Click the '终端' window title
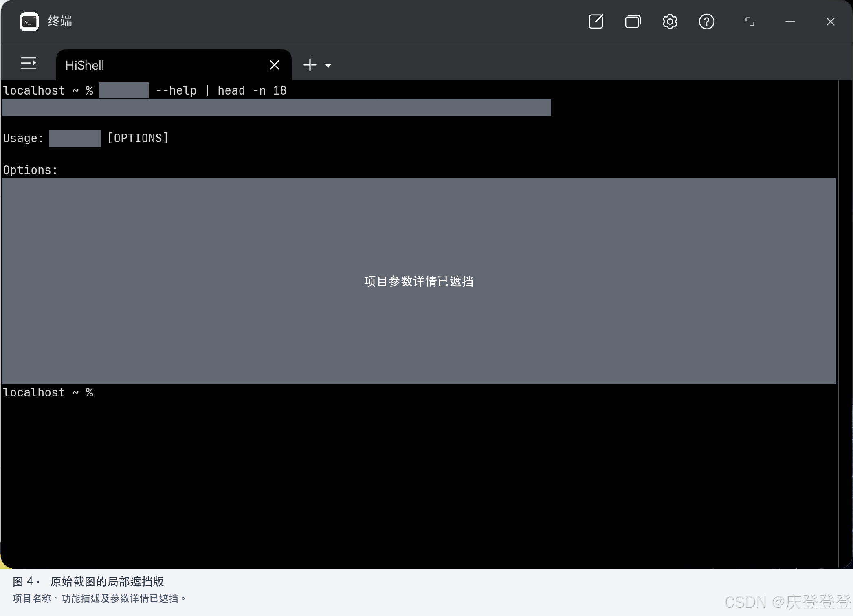This screenshot has height=616, width=853. pyautogui.click(x=60, y=21)
